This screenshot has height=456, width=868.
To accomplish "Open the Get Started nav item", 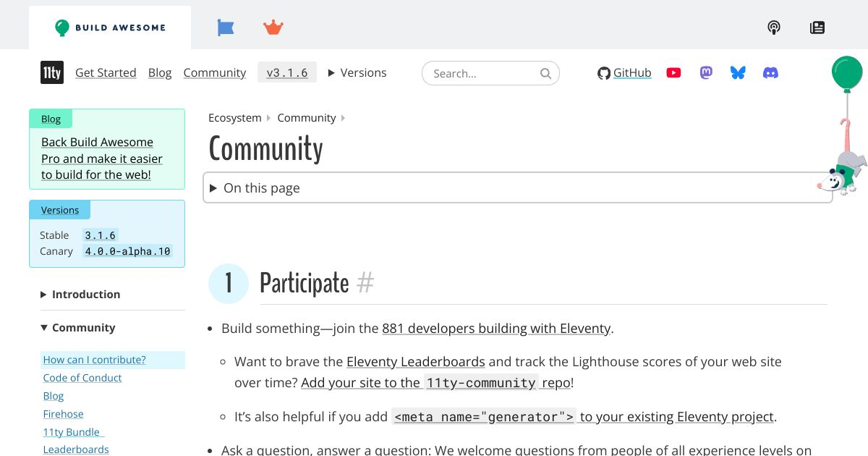I will tap(106, 72).
